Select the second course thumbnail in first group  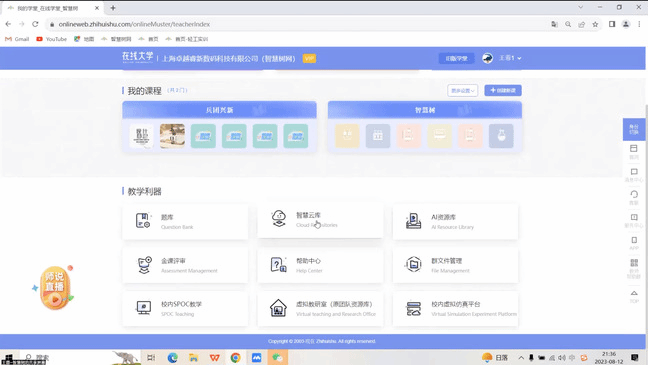tap(172, 136)
